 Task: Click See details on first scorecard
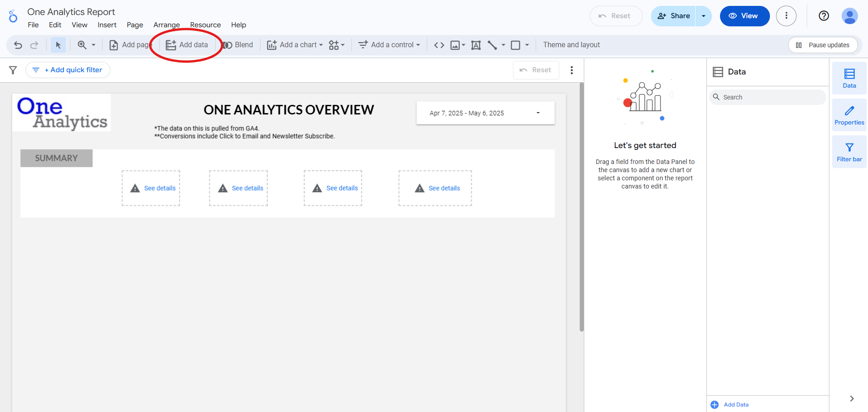(160, 188)
